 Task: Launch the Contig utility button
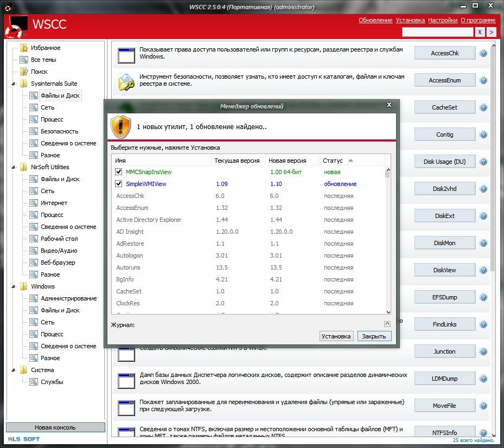tap(444, 135)
